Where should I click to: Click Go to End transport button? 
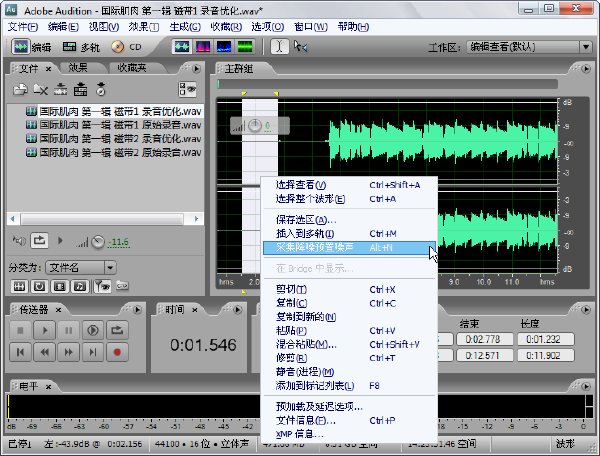pyautogui.click(x=93, y=352)
